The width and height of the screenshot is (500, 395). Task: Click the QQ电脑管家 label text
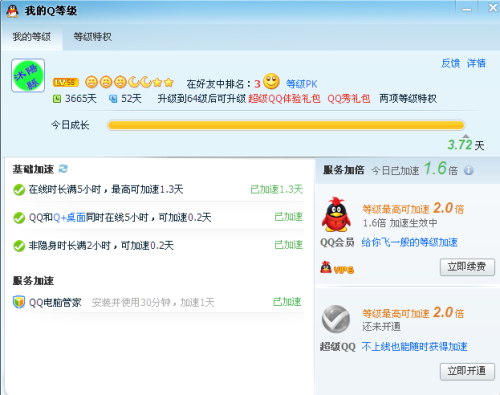55,302
